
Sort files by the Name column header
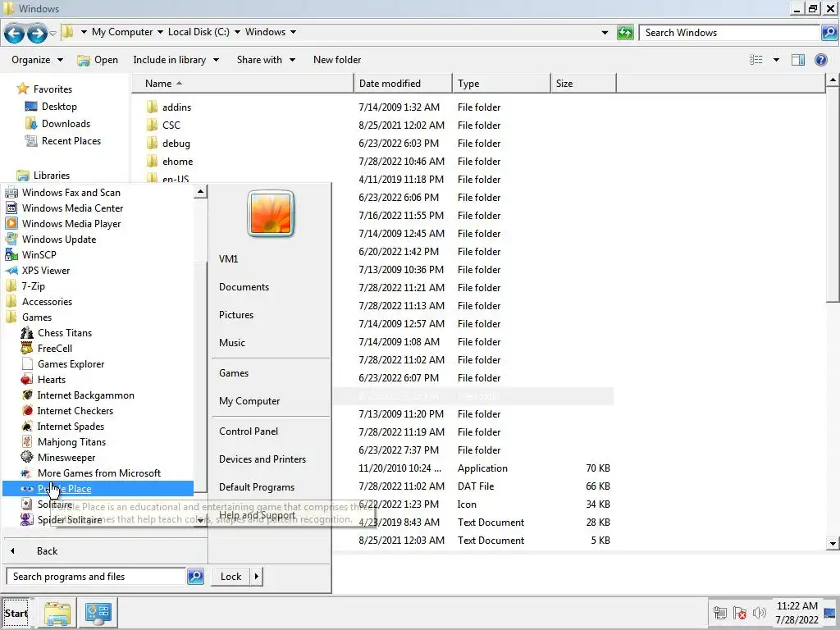point(244,83)
